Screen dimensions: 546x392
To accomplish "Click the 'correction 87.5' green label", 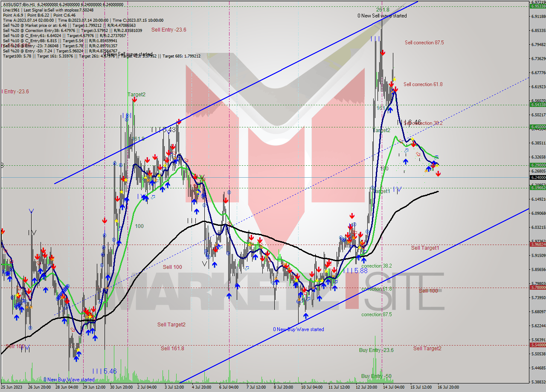I will point(377,314).
